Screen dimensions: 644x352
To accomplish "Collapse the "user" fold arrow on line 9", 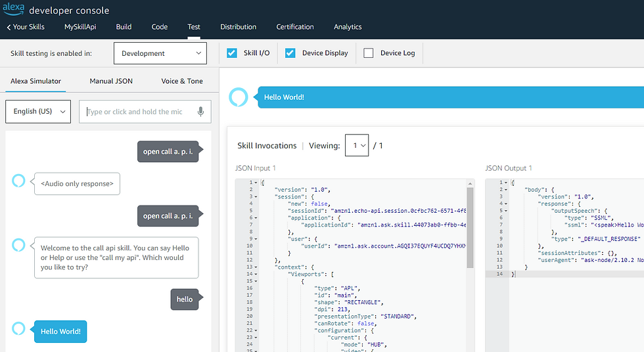I will point(256,239).
